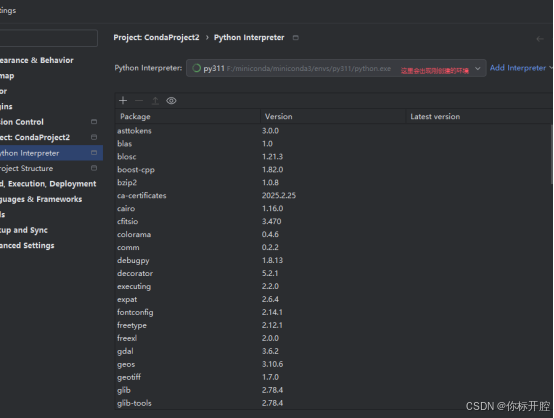This screenshot has width=554, height=418.
Task: Select the colorama package row
Action: pos(333,234)
